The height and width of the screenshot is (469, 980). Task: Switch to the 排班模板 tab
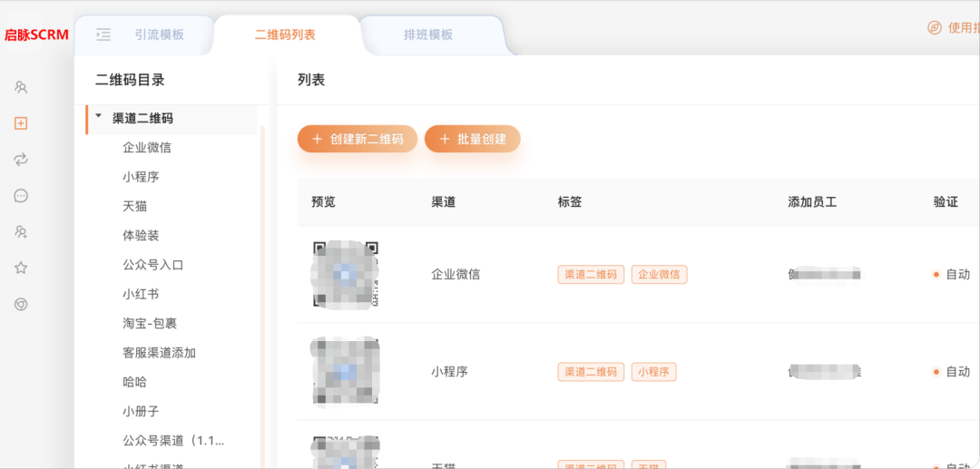click(x=427, y=34)
